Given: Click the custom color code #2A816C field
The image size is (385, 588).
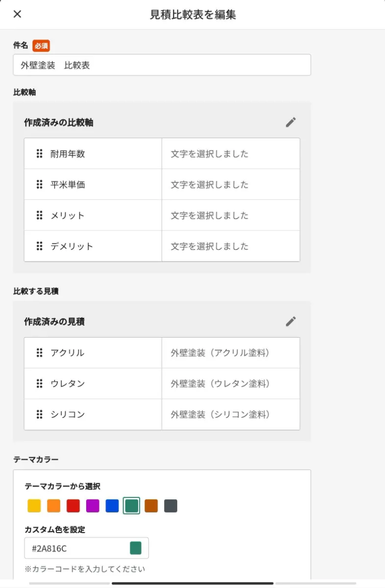Looking at the screenshot, I should 86,548.
